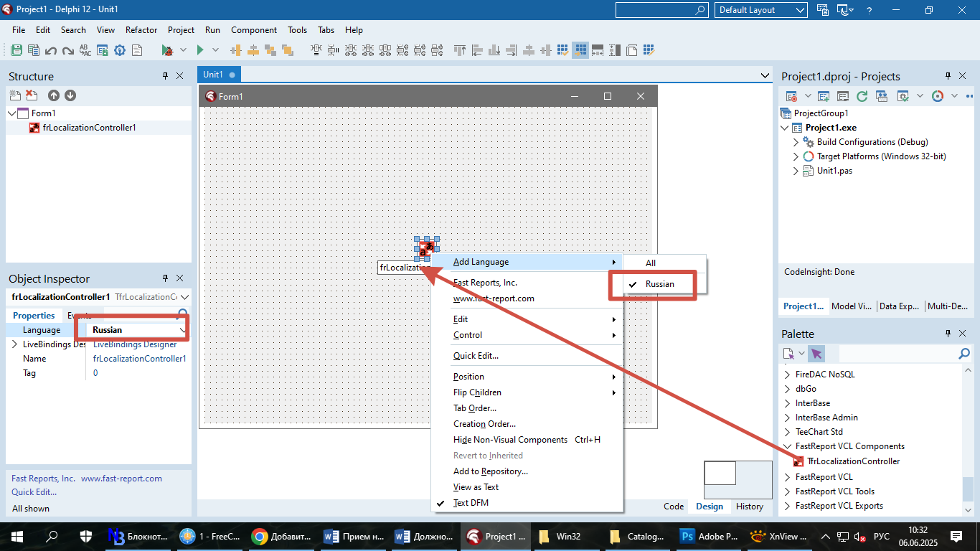This screenshot has height=551, width=980.
Task: Open the Component menu in menu bar
Action: click(254, 30)
